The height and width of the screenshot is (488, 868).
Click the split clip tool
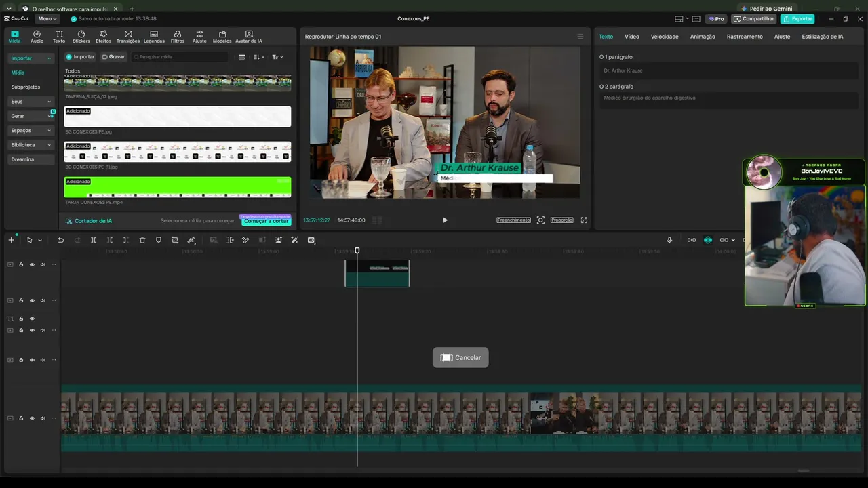pos(94,240)
